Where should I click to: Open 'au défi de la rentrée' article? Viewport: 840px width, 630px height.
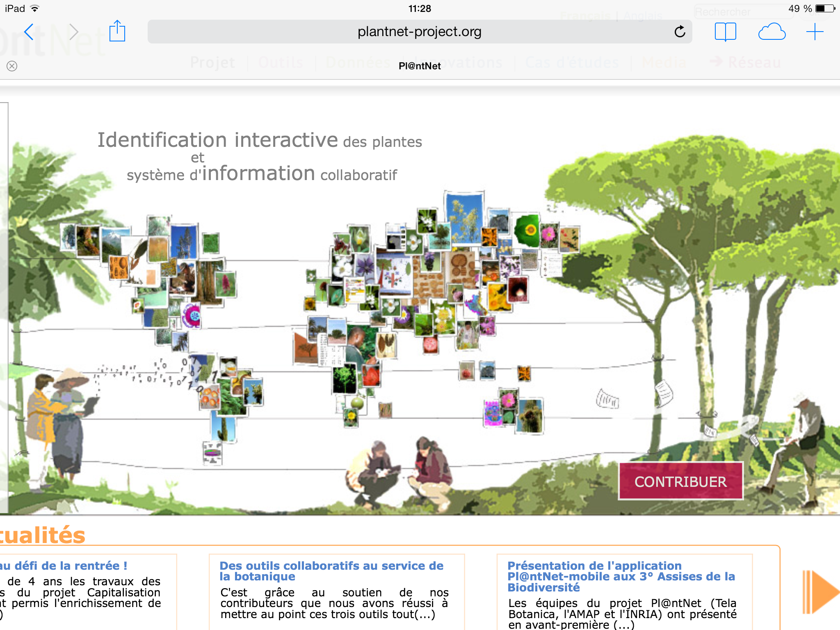pos(64,566)
